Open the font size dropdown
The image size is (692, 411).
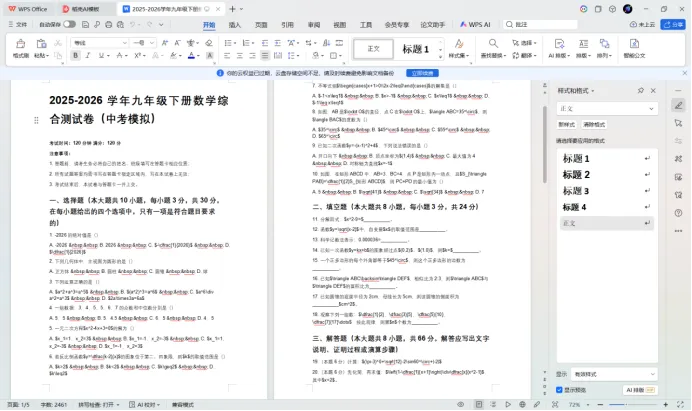(x=151, y=43)
